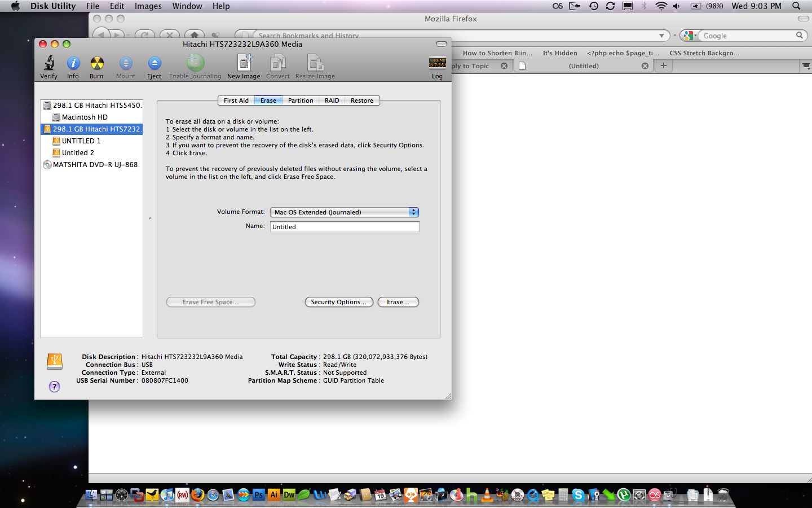
Task: Select the 298.1 GB Hitachi HTS5450 disk
Action: coord(92,106)
